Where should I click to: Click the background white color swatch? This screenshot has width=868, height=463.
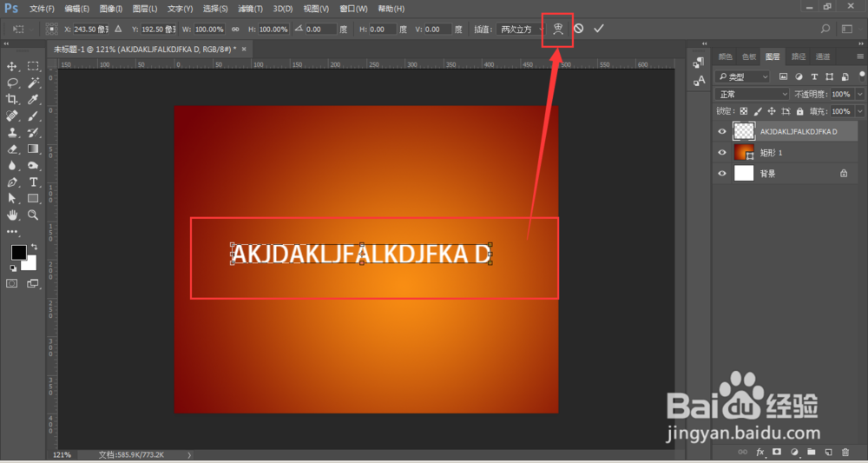coord(30,265)
